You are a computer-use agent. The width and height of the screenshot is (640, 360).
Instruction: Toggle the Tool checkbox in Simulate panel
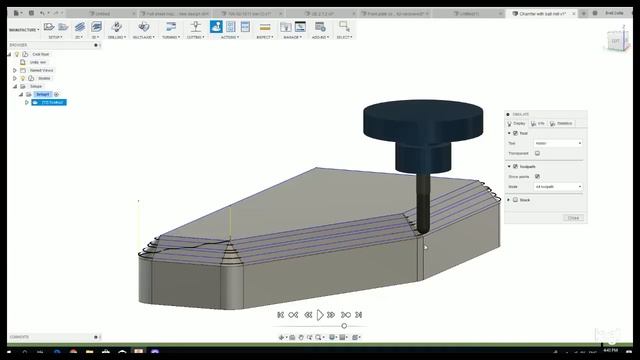(516, 133)
